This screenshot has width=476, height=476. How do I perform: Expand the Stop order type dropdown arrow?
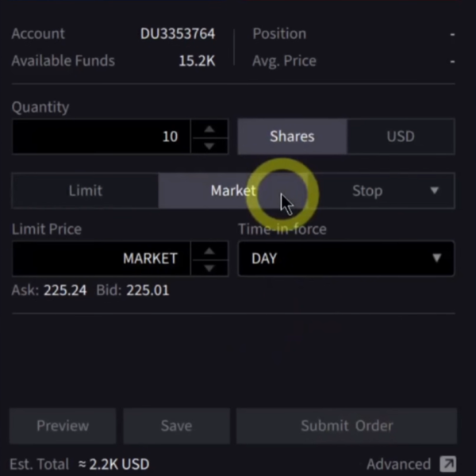coord(435,190)
